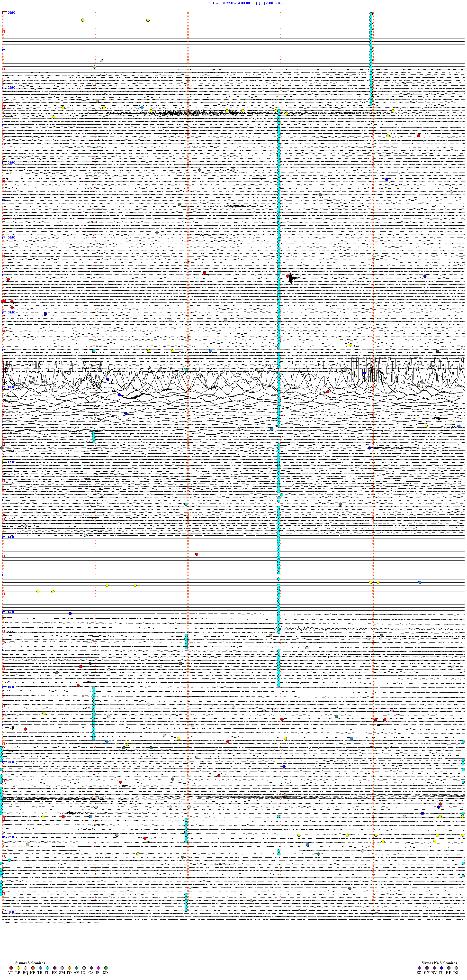The image size is (467, 980).
Task: Click the yellow LP legend marker
Action: tap(18, 967)
